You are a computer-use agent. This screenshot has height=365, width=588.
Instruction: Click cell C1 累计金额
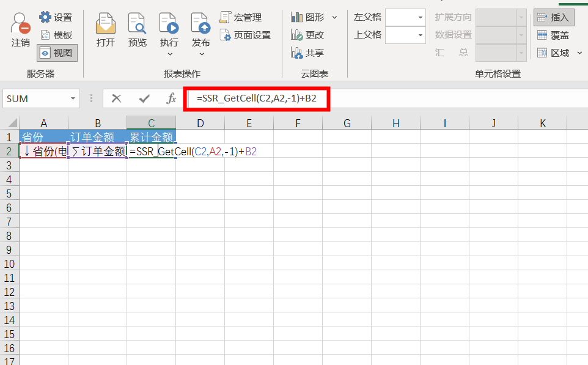152,137
